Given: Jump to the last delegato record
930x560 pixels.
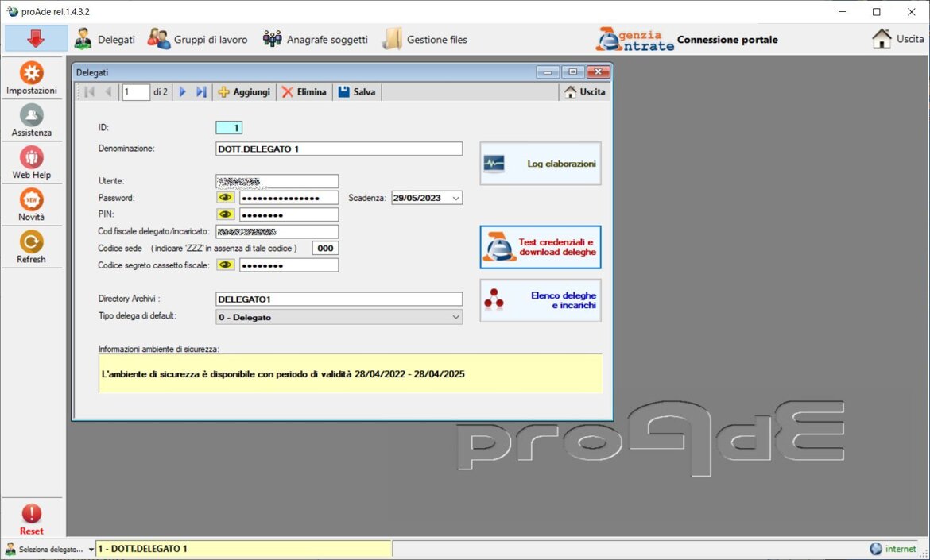Looking at the screenshot, I should (201, 92).
